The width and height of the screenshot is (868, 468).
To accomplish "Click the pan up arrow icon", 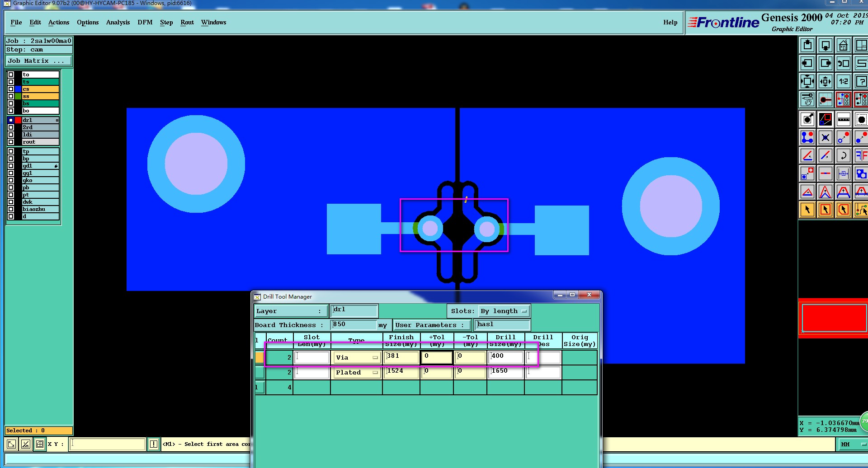I will (x=807, y=46).
